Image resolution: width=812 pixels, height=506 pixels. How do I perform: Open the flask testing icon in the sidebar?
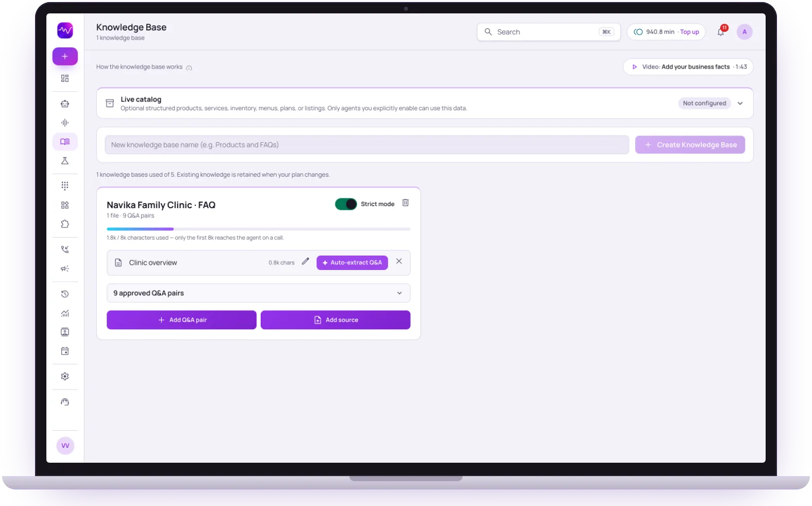[65, 161]
